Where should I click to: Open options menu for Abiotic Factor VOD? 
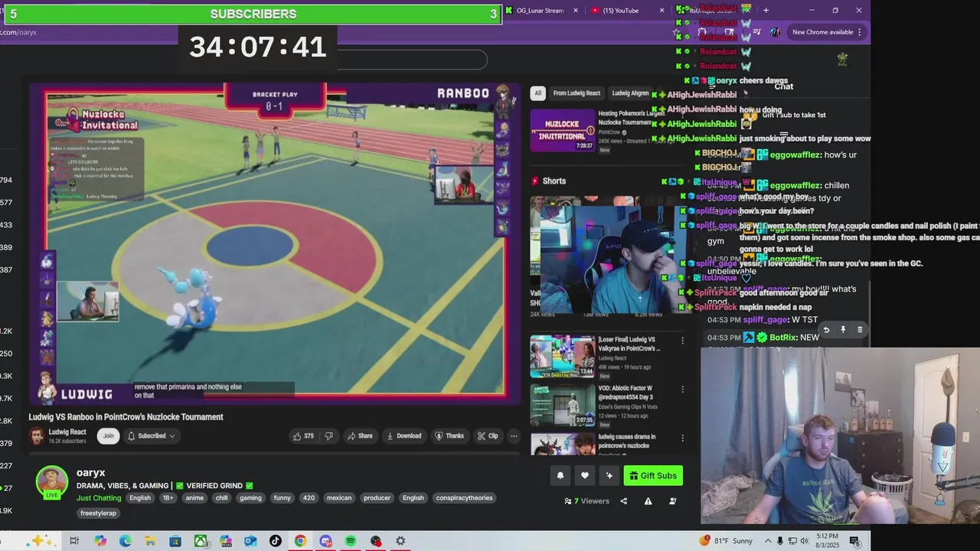point(683,389)
